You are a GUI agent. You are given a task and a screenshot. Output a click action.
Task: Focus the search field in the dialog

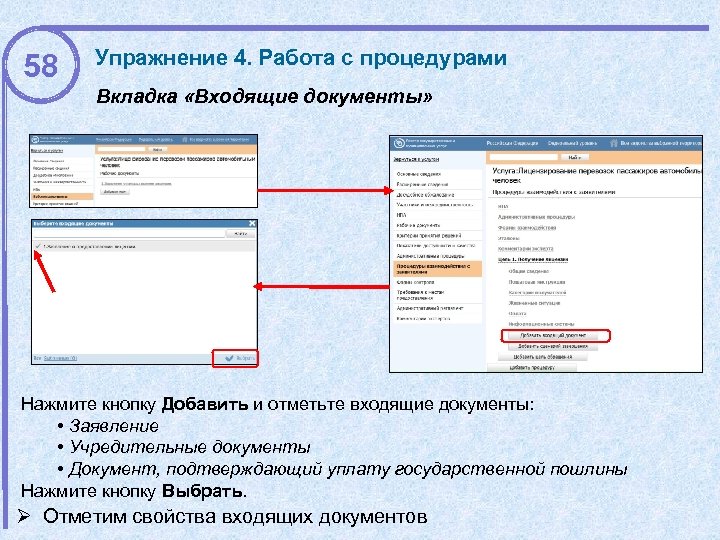(129, 234)
